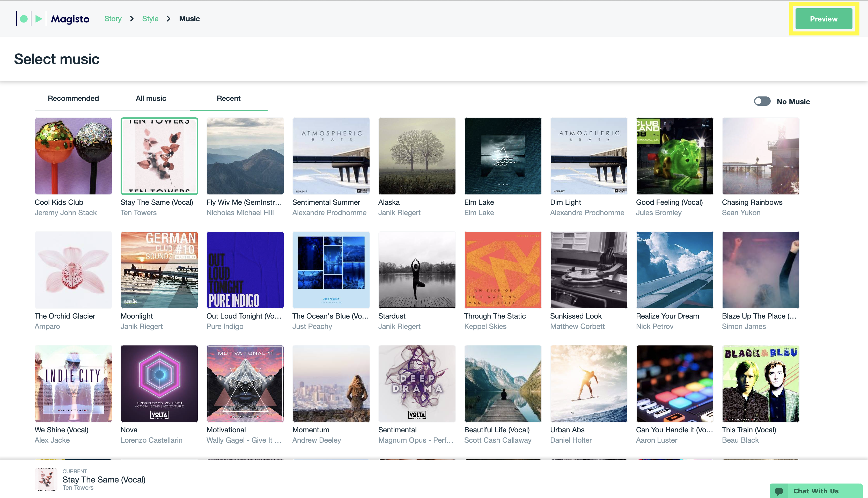Select Realize Your Dream cover
This screenshot has width=868, height=498.
point(675,270)
